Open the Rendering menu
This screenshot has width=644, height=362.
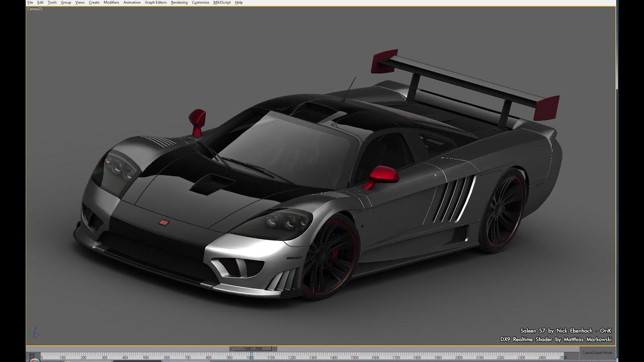click(179, 3)
